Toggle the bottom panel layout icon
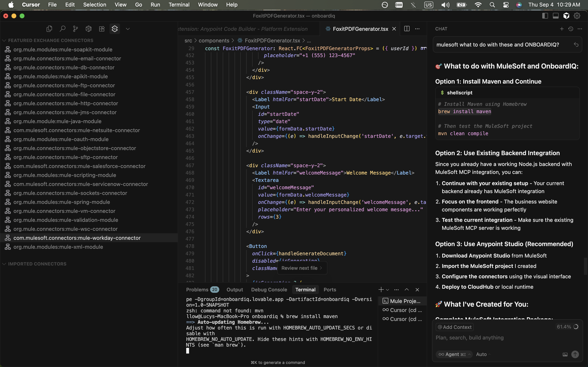Viewport: 588px width, 367px height. (556, 16)
